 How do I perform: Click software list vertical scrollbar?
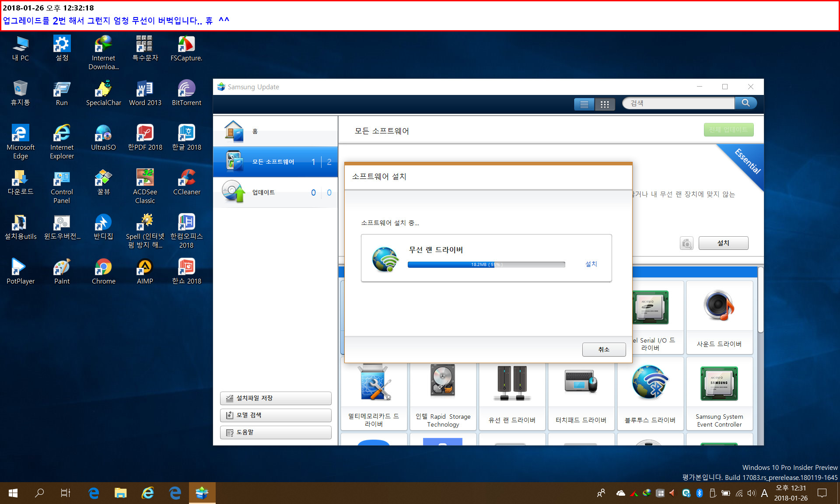point(760,300)
